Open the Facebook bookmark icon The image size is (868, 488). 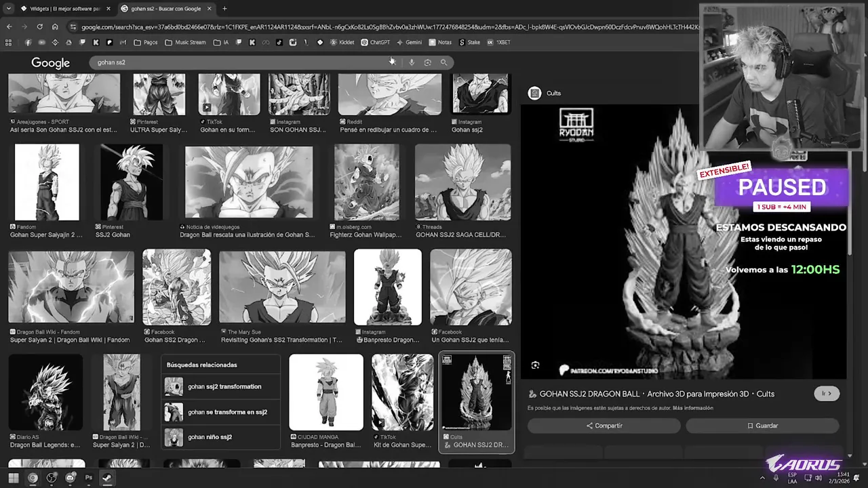coord(28,42)
